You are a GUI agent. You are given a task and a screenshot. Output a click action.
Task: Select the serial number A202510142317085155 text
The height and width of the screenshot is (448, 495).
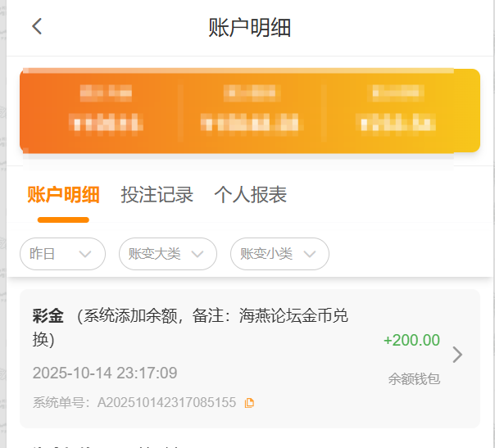(x=166, y=402)
